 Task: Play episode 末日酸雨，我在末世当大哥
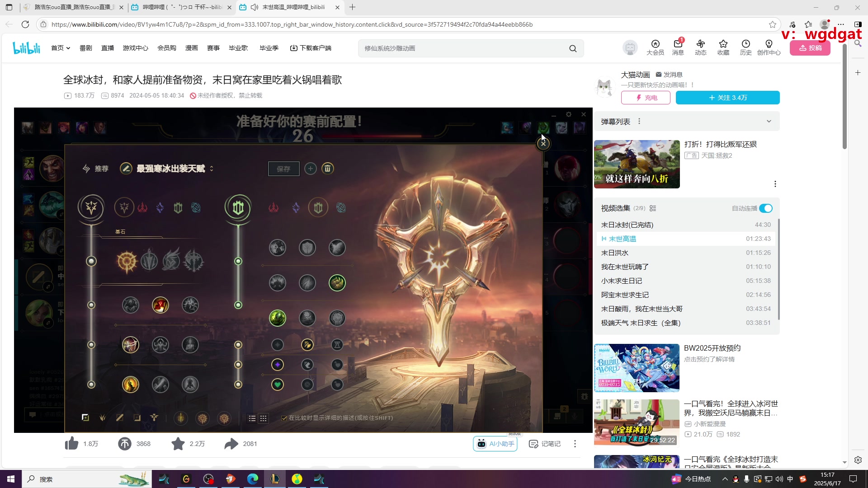686,309
